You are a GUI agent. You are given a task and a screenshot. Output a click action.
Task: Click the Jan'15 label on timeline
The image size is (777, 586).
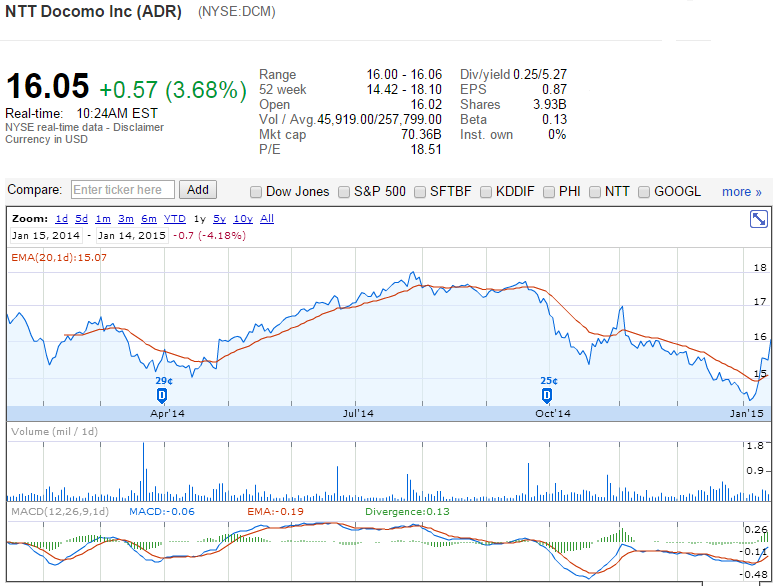click(x=747, y=414)
